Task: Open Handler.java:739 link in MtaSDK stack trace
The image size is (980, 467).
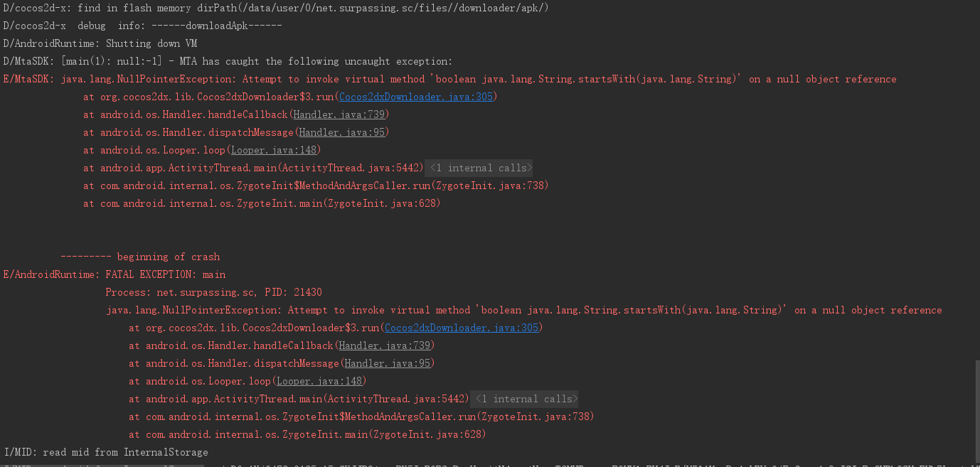Action: [x=340, y=114]
